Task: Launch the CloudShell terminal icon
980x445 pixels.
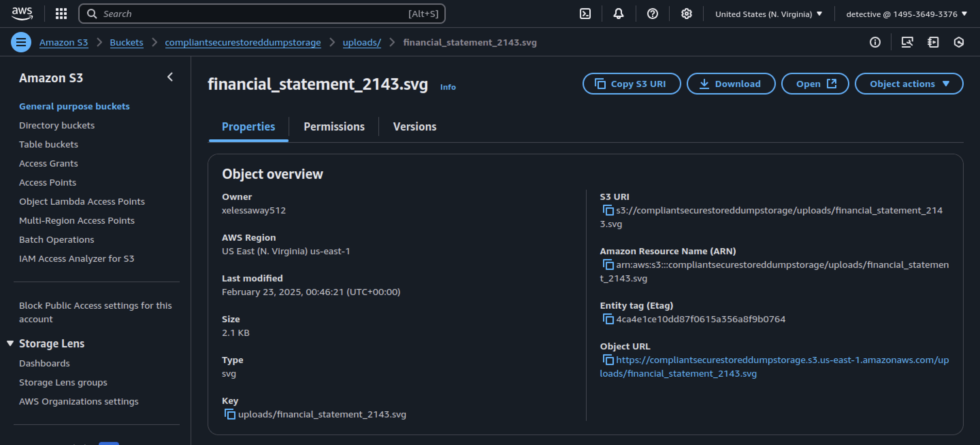Action: (585, 14)
